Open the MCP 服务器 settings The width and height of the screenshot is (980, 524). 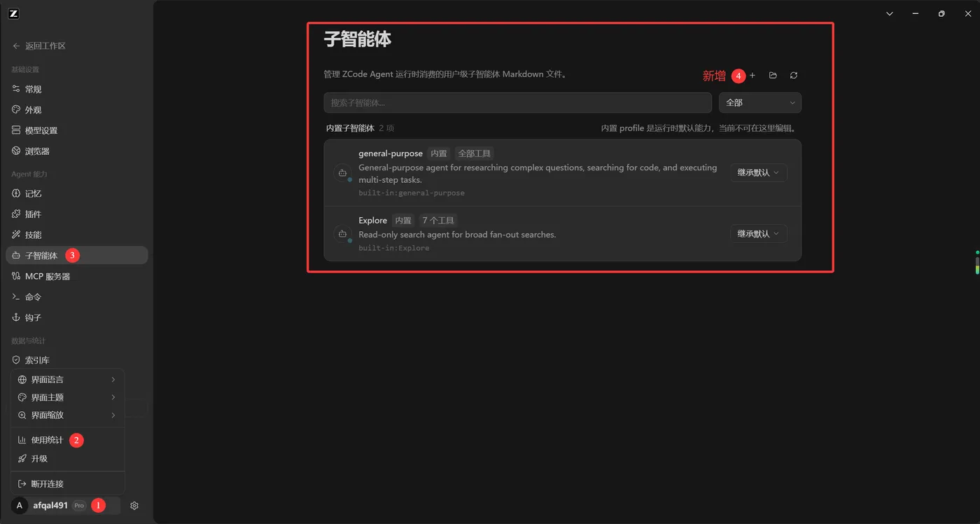[76, 276]
